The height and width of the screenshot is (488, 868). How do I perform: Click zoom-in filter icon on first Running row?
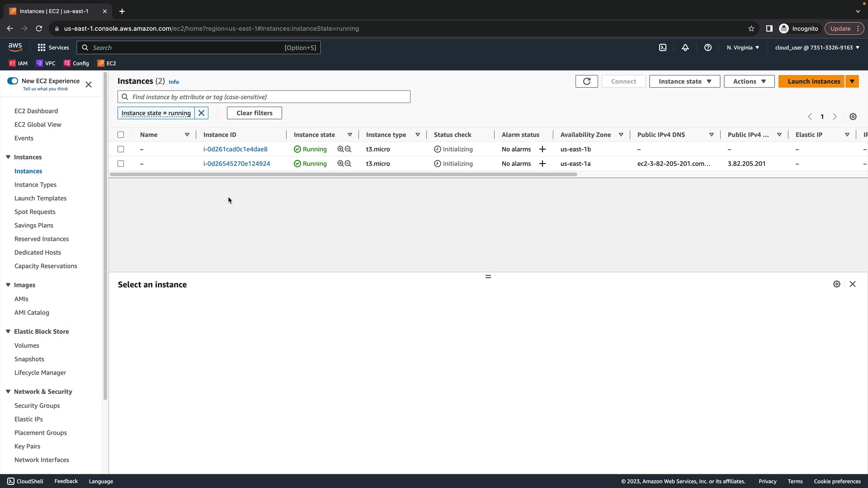[x=340, y=149]
